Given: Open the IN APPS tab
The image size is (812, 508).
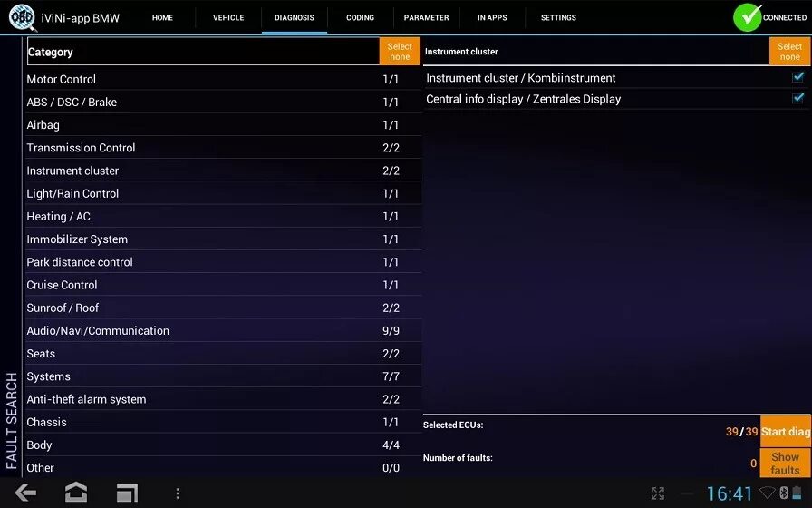Looking at the screenshot, I should 492,17.
